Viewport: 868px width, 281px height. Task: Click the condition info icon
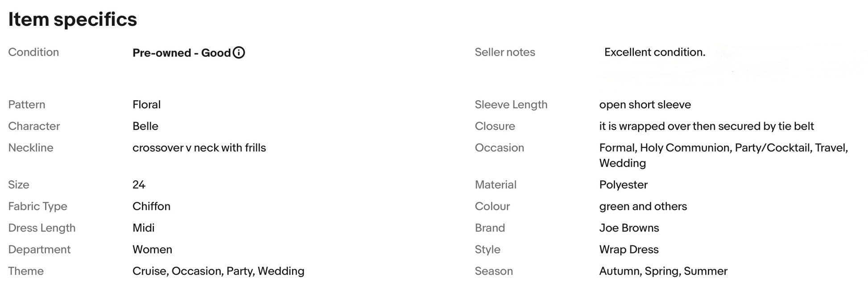coord(239,53)
